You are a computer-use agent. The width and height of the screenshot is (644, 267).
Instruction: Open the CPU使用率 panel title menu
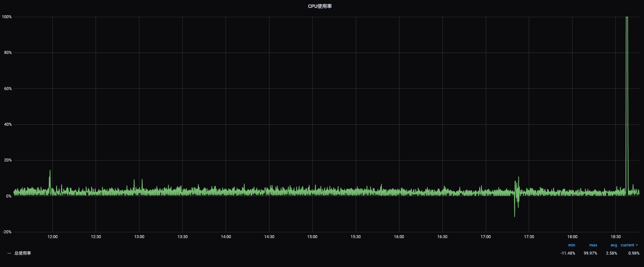pos(320,6)
